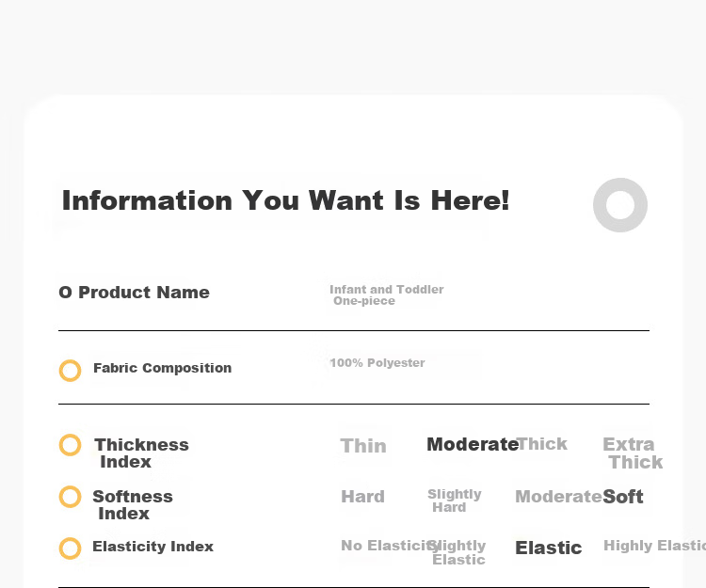Viewport: 706px width, 588px height.
Task: Click the large gray ring icon beside the heading
Action: tap(620, 205)
